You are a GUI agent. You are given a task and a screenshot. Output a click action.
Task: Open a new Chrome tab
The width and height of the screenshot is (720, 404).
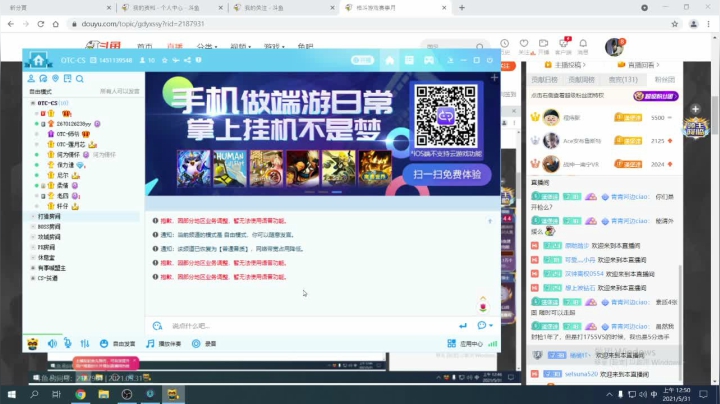click(x=462, y=8)
